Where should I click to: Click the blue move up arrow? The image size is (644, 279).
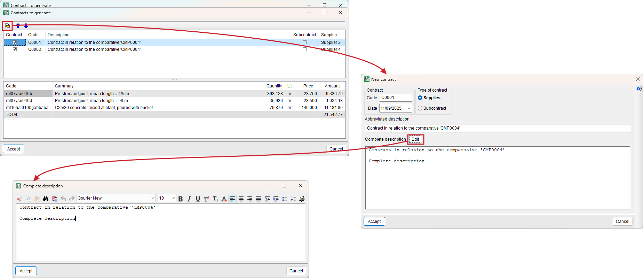pos(18,26)
